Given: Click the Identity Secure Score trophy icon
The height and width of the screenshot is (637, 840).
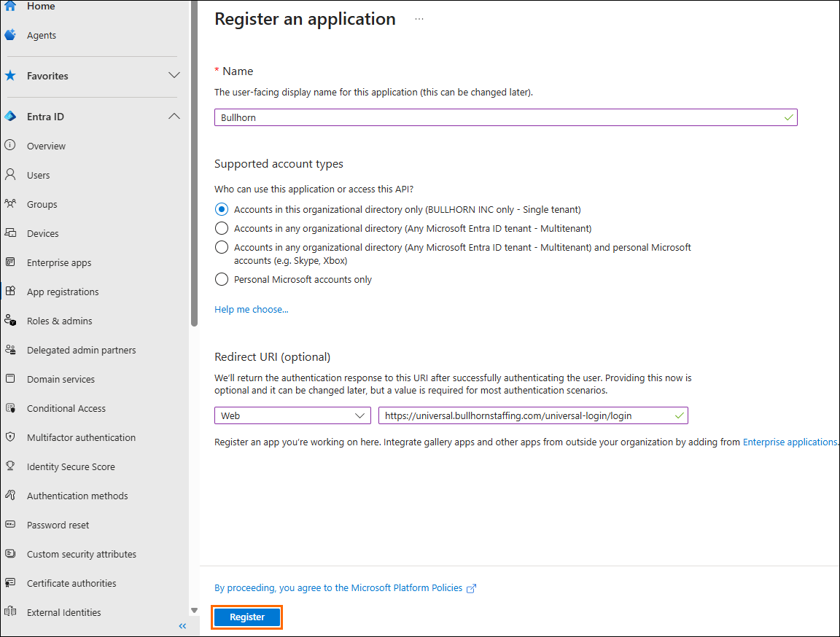Looking at the screenshot, I should coord(10,466).
